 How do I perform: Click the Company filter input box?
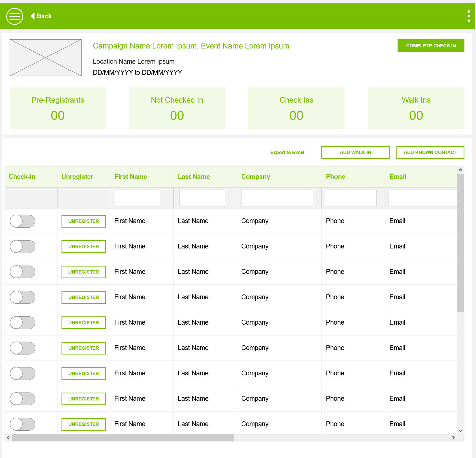coord(277,198)
